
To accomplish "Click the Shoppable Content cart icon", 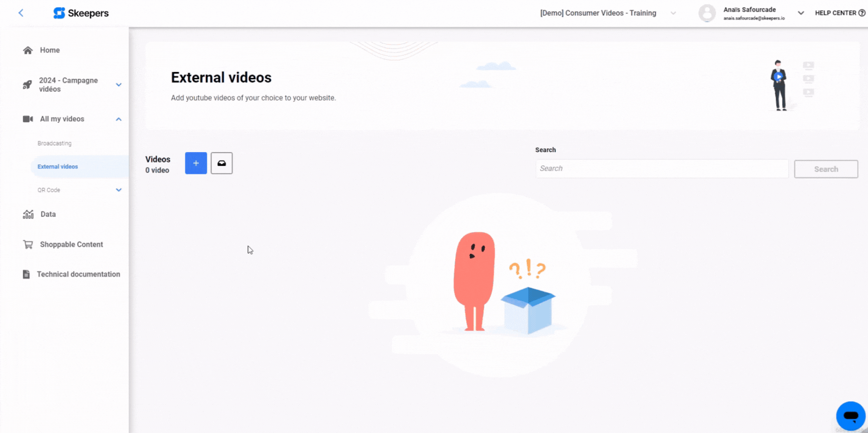I will coord(28,244).
